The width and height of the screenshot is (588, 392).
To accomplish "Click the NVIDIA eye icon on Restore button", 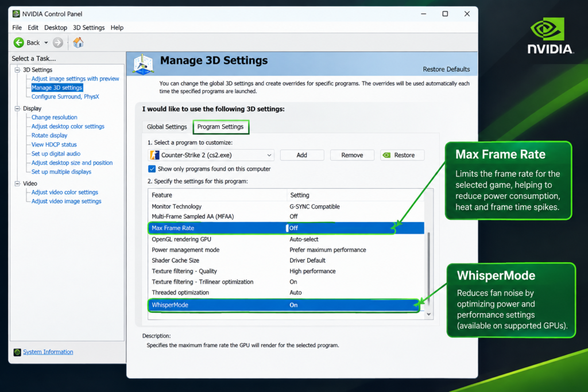I will click(x=386, y=155).
